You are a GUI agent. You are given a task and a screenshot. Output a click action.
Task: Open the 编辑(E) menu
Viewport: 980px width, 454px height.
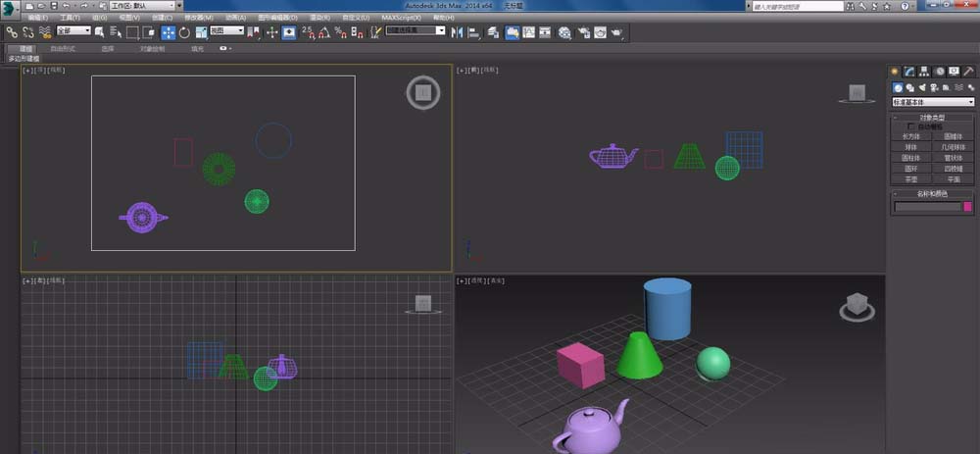(x=38, y=18)
